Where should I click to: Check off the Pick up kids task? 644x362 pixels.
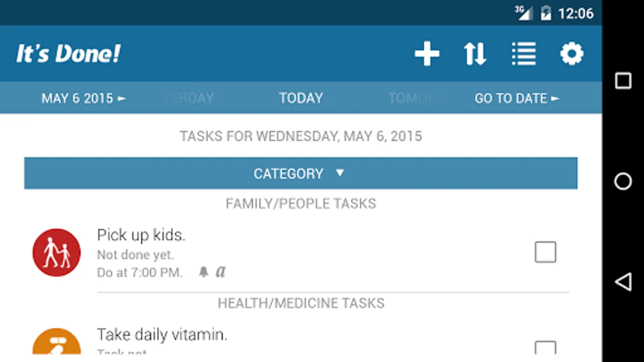point(545,252)
